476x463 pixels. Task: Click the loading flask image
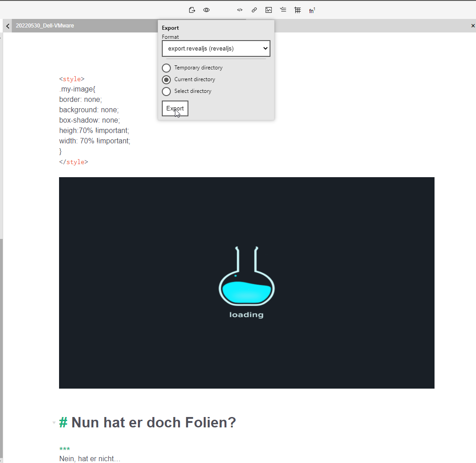[247, 283]
